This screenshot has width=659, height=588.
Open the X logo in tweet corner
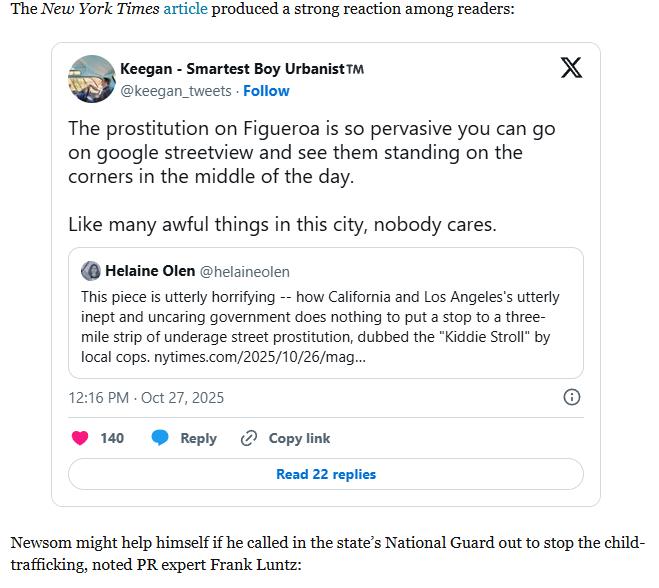tap(571, 69)
